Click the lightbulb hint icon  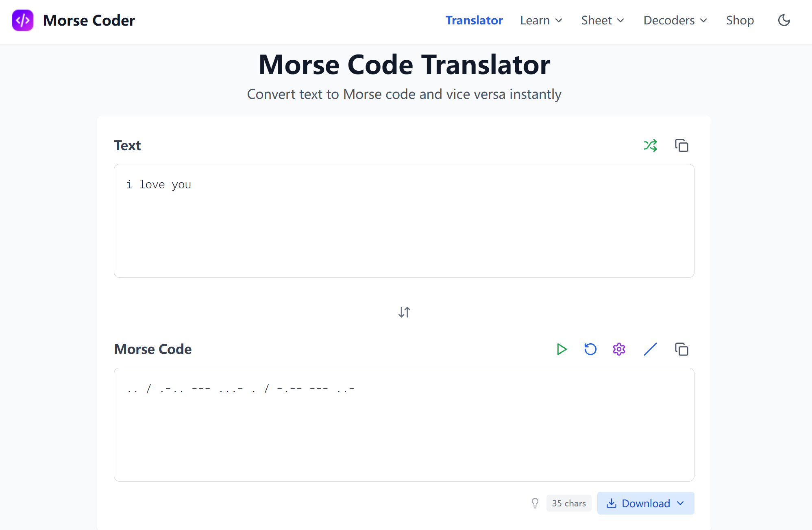535,503
